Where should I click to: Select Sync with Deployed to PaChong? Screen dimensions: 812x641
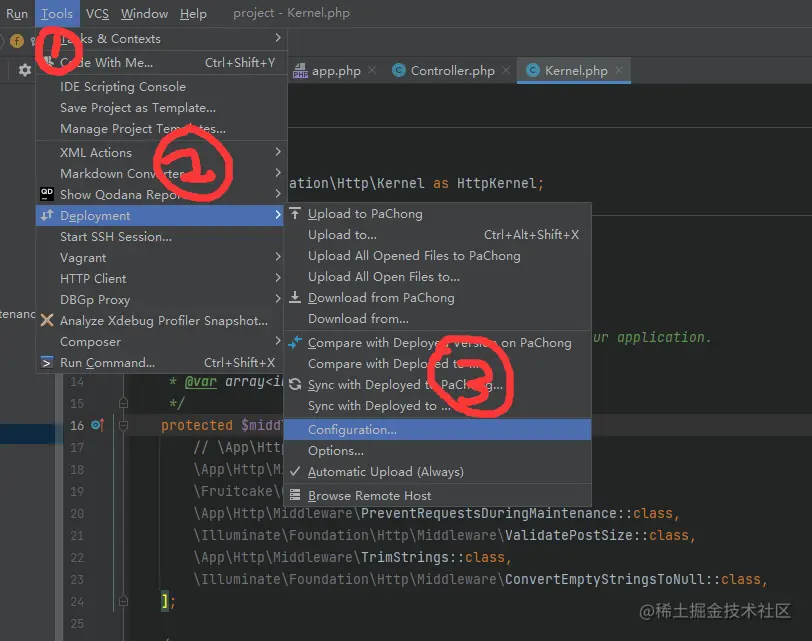pyautogui.click(x=438, y=385)
